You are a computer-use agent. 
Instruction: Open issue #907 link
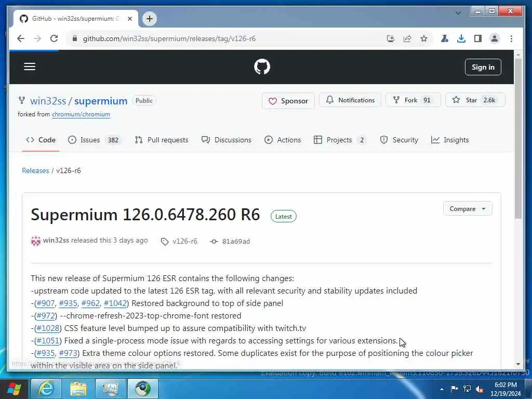(x=46, y=303)
